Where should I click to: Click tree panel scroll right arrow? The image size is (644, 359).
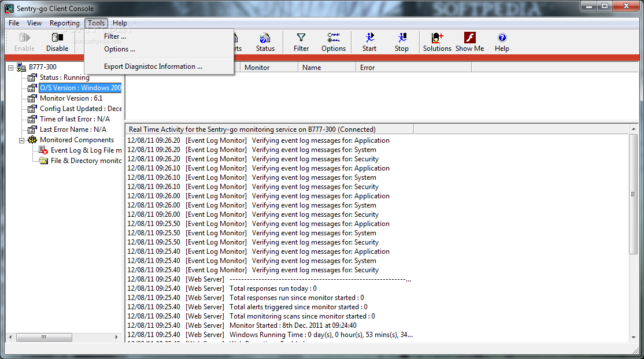click(x=117, y=337)
